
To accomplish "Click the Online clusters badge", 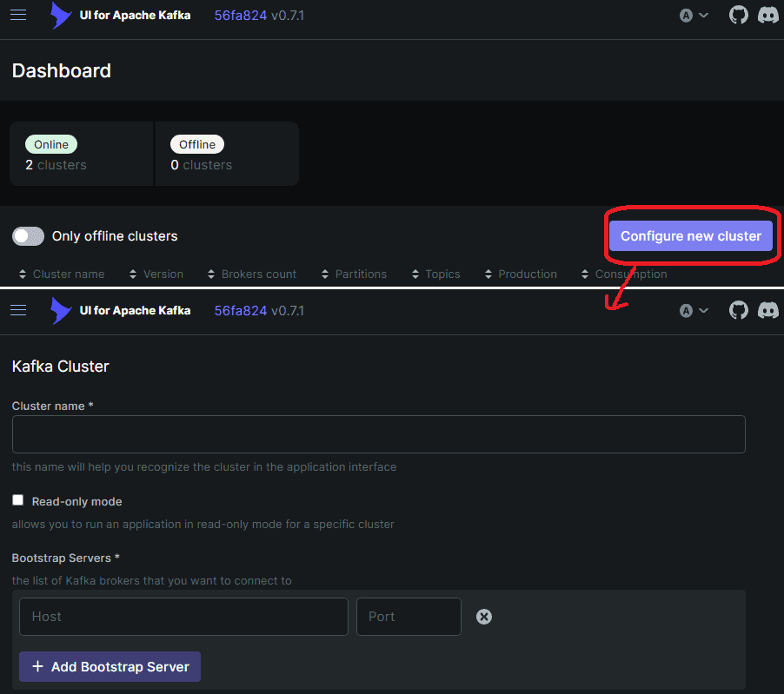I will [51, 144].
